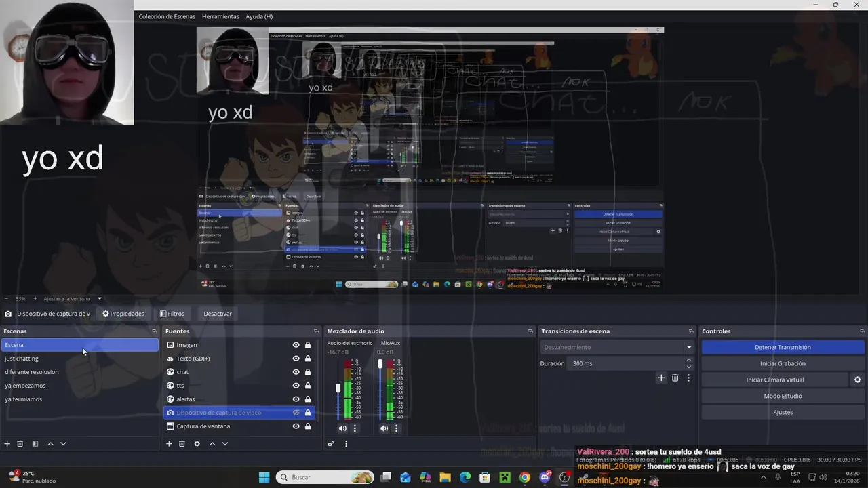Hide the chat source
The width and height of the screenshot is (868, 488).
296,372
